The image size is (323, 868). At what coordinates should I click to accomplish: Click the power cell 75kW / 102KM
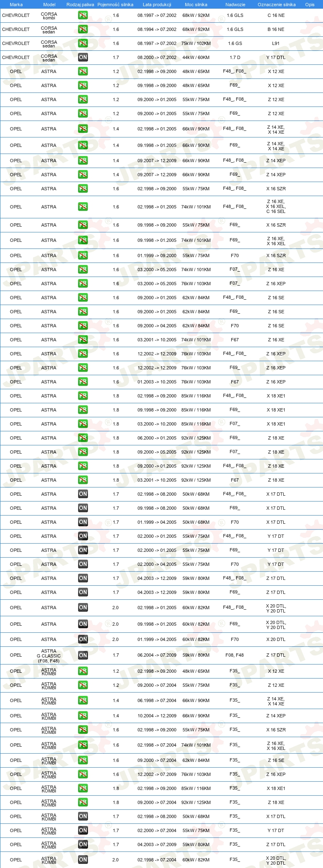pos(196,43)
